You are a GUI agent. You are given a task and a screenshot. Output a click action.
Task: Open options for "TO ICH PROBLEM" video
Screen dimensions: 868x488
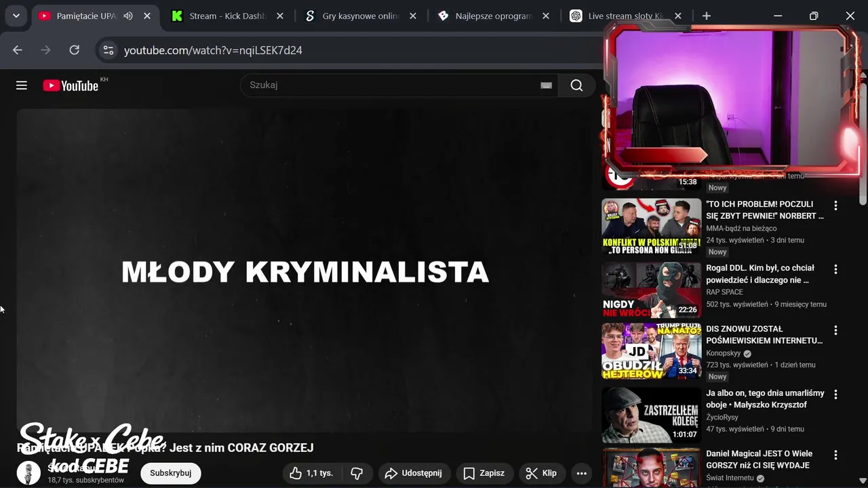pyautogui.click(x=835, y=206)
